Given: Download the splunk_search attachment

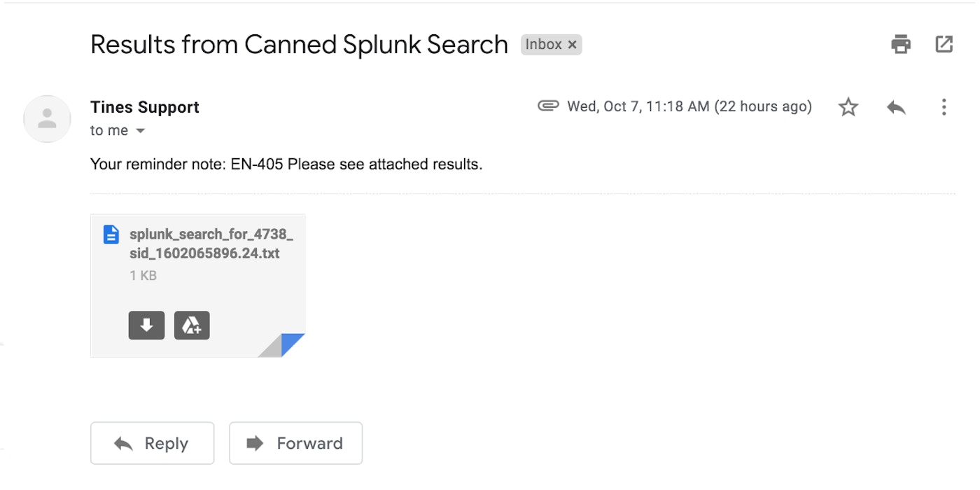Looking at the screenshot, I should (x=146, y=325).
